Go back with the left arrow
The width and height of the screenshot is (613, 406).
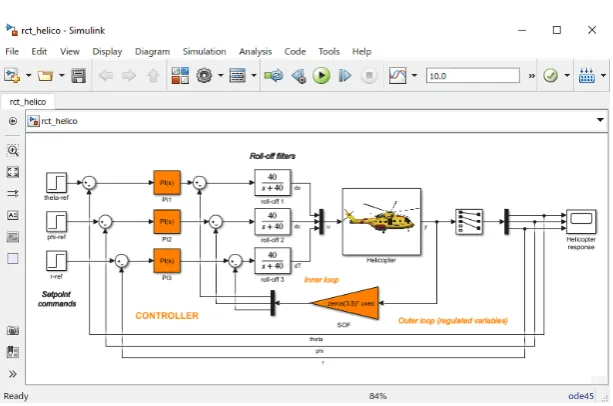click(x=106, y=75)
